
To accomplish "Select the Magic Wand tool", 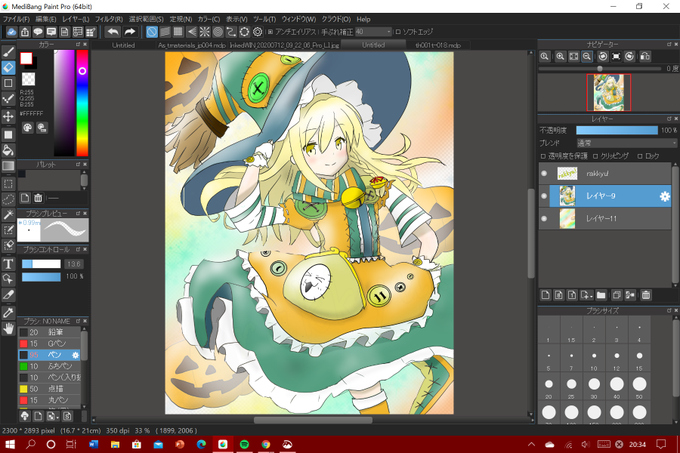I will click(x=8, y=215).
